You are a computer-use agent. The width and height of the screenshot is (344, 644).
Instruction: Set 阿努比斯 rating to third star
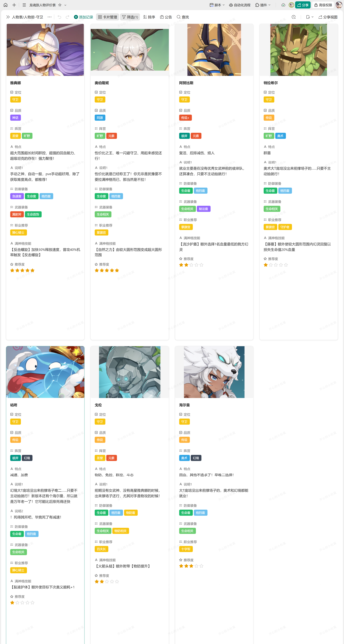[191, 265]
